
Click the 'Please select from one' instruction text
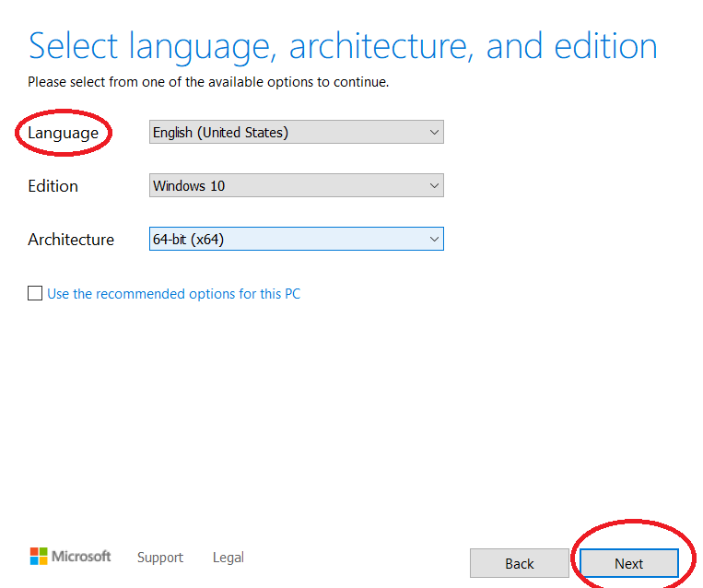click(x=208, y=82)
